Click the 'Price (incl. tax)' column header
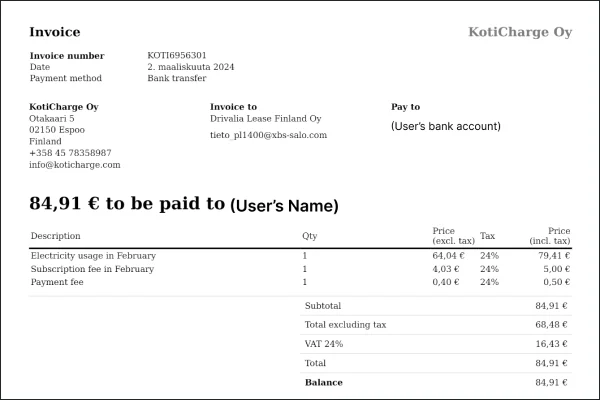This screenshot has height=400, width=600. pos(550,236)
